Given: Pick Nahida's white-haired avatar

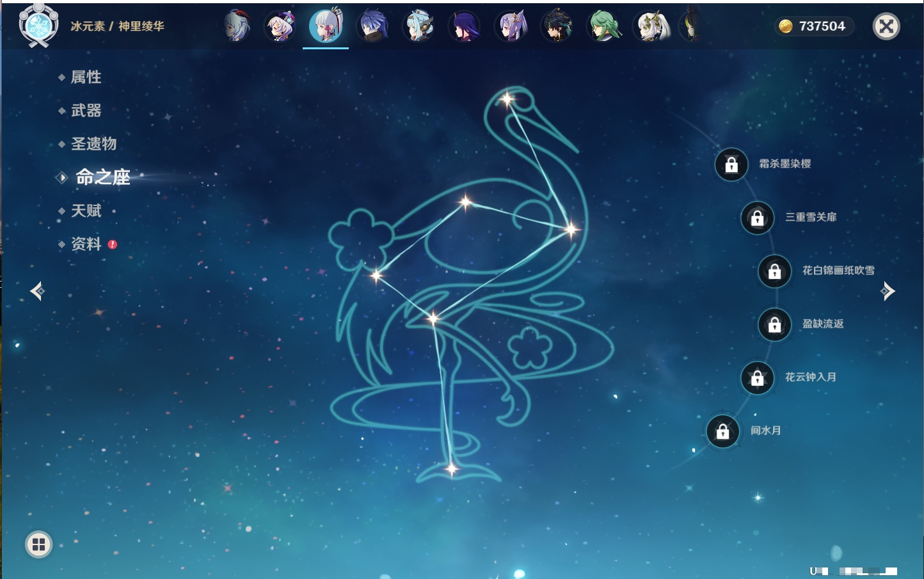Looking at the screenshot, I should tap(651, 26).
